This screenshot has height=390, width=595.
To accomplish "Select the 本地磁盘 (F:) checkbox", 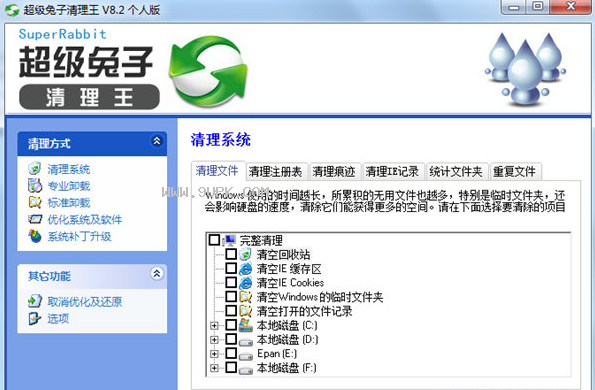I will click(231, 367).
